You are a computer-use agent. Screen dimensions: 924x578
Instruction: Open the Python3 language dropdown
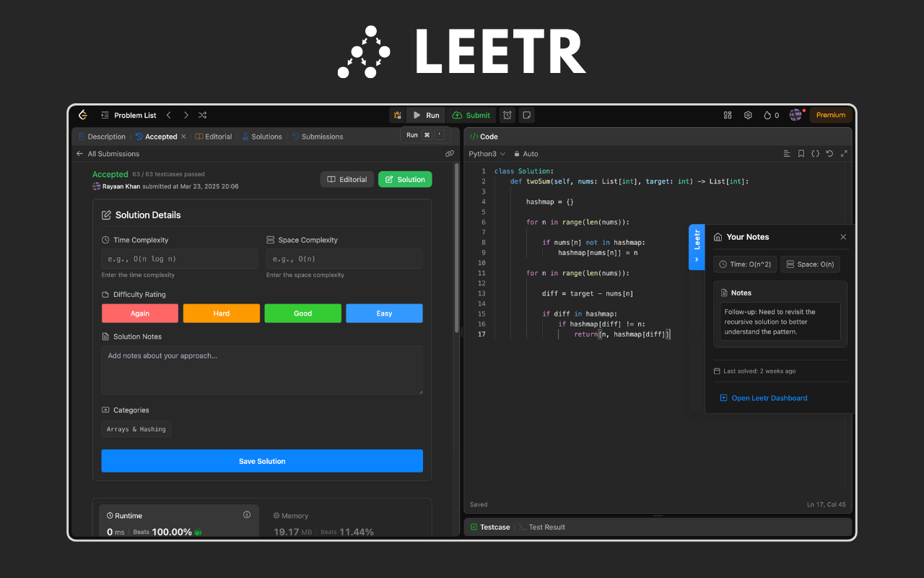point(487,154)
